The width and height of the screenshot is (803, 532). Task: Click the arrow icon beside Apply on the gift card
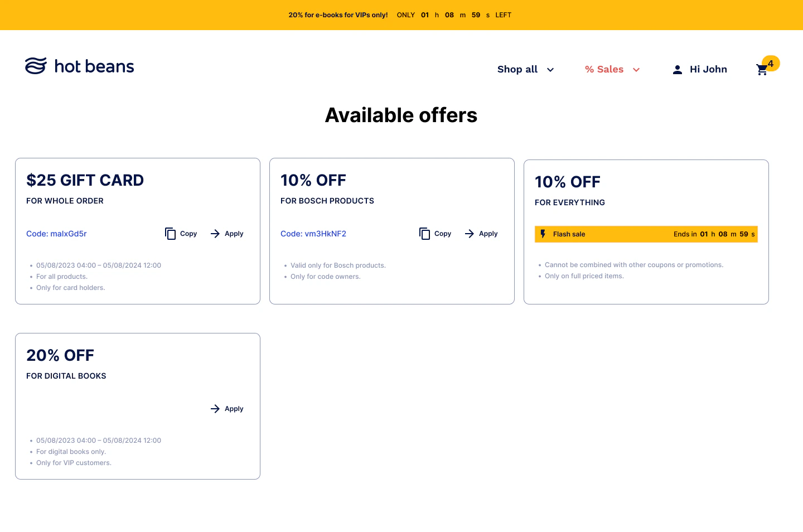tap(215, 234)
